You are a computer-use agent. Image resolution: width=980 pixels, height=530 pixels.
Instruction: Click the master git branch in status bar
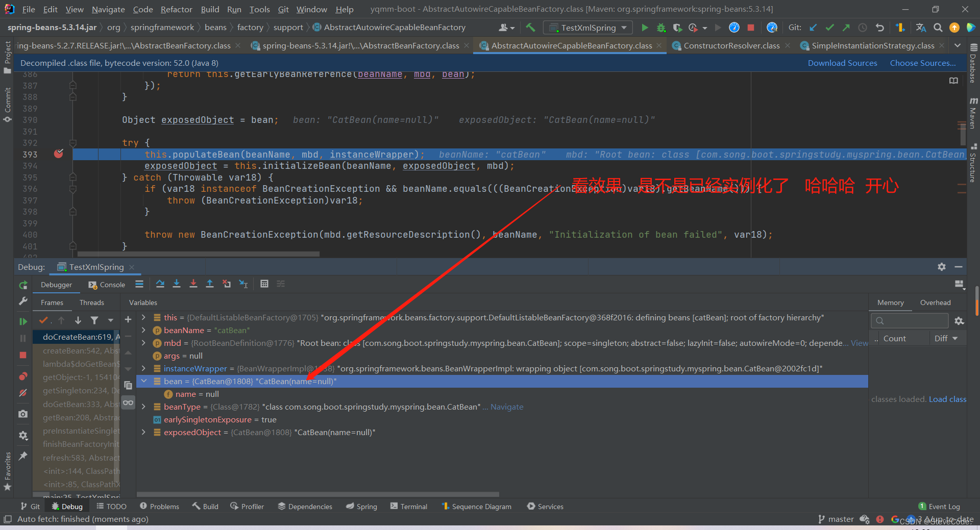point(836,519)
